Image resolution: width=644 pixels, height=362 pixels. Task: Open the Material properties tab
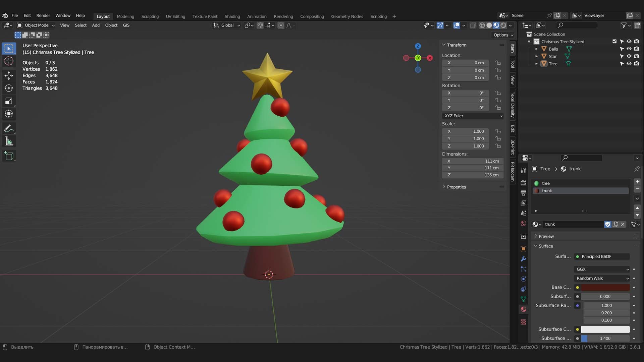point(523,309)
